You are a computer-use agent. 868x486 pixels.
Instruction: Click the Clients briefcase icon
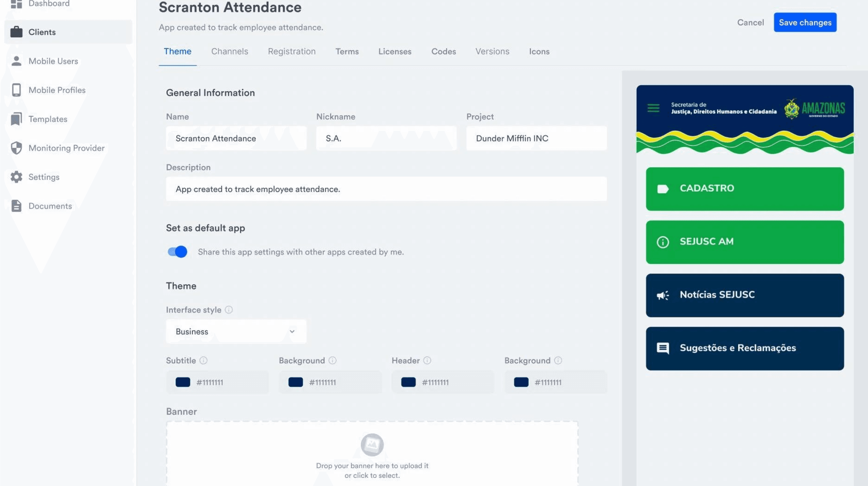[16, 32]
